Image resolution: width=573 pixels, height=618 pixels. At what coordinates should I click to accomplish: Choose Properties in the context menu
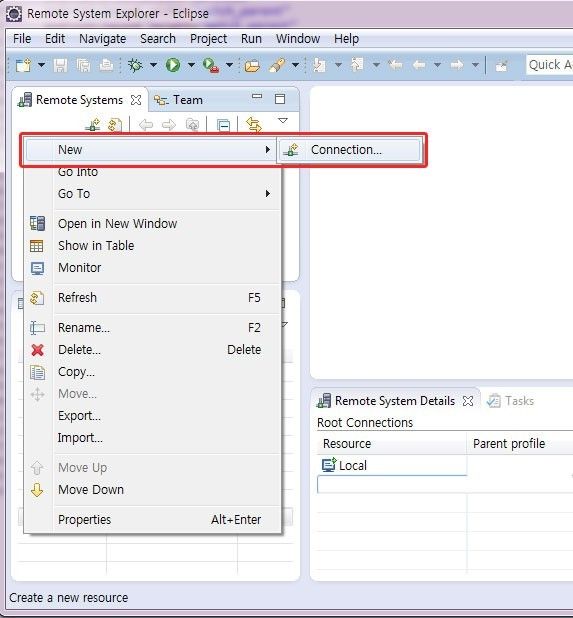pos(153,519)
